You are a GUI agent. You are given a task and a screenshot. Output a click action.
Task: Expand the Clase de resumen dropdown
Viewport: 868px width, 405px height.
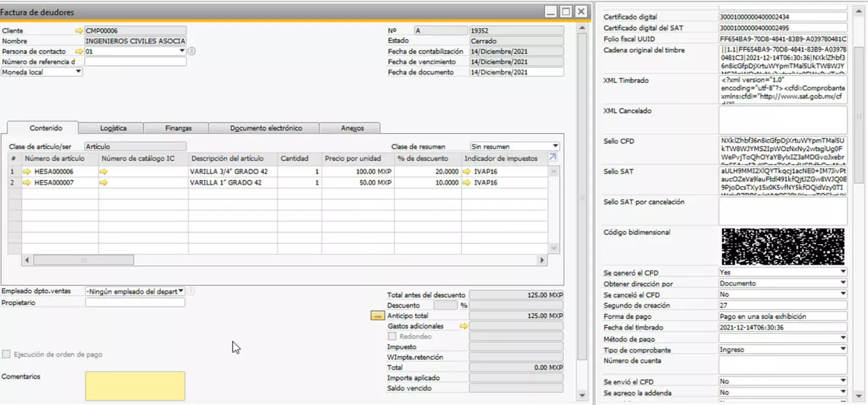point(555,146)
